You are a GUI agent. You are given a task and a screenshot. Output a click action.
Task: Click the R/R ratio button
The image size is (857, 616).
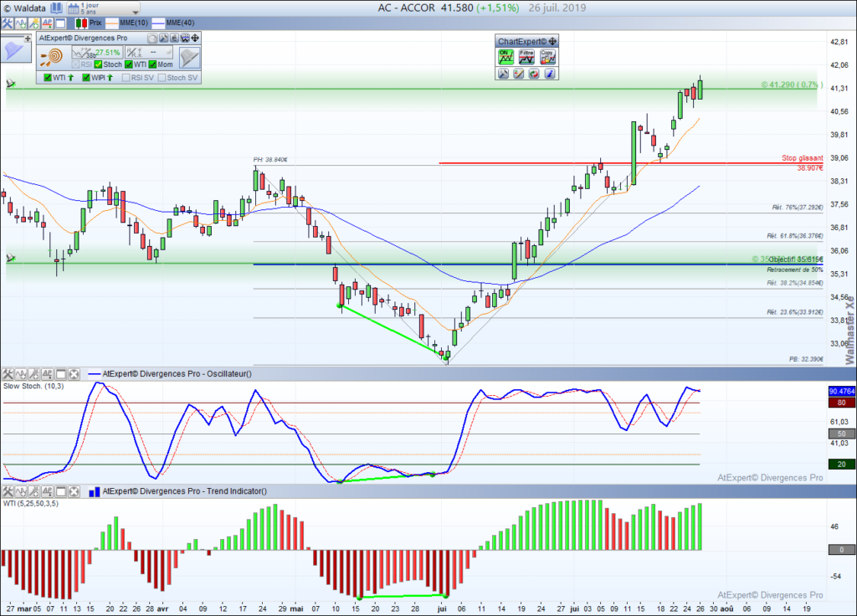point(149,53)
